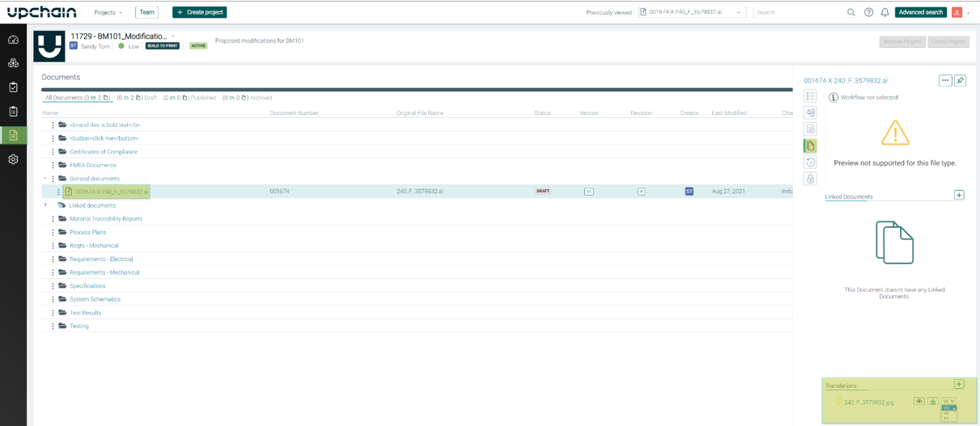Open the items cubes icon in left sidebar
The image size is (980, 426).
click(13, 63)
